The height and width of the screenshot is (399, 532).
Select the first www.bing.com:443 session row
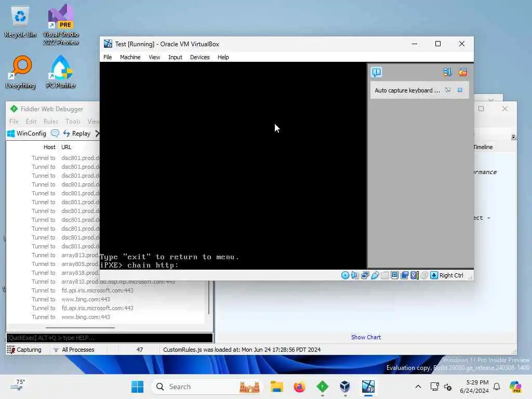(x=105, y=299)
